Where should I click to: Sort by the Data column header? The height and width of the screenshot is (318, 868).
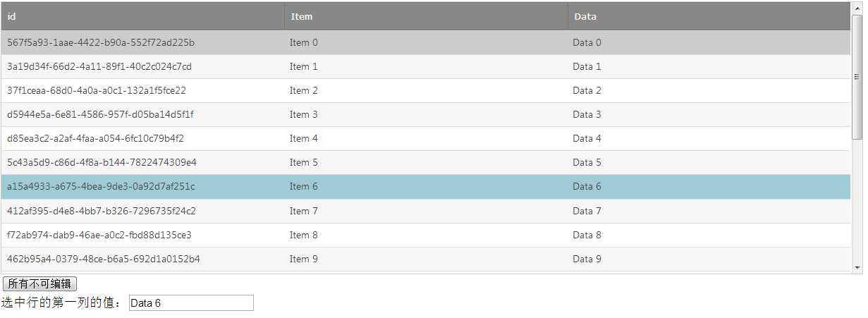click(x=709, y=16)
